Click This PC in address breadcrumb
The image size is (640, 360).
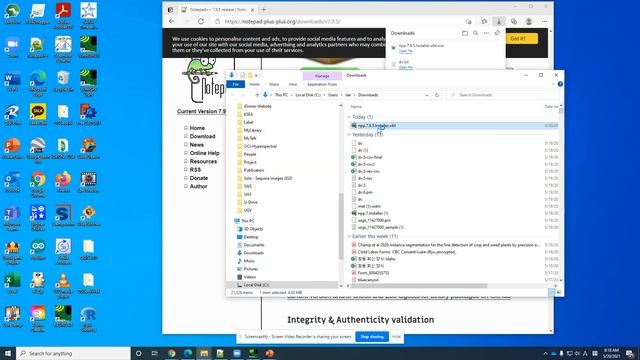pyautogui.click(x=281, y=95)
